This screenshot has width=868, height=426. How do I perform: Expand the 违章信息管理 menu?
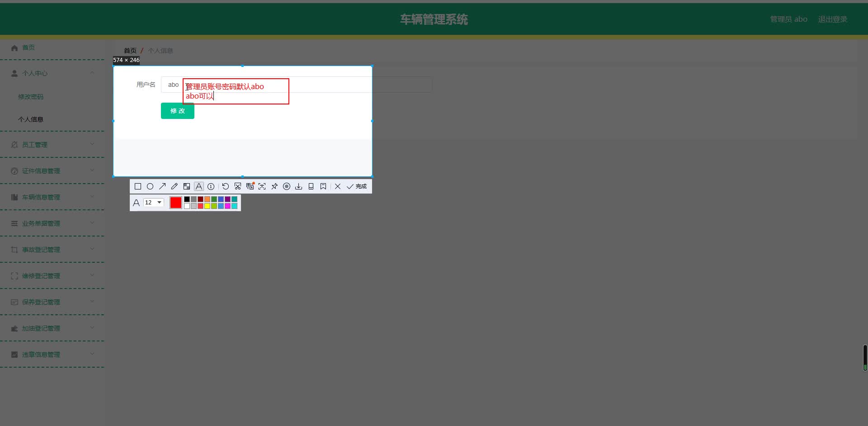coord(52,355)
